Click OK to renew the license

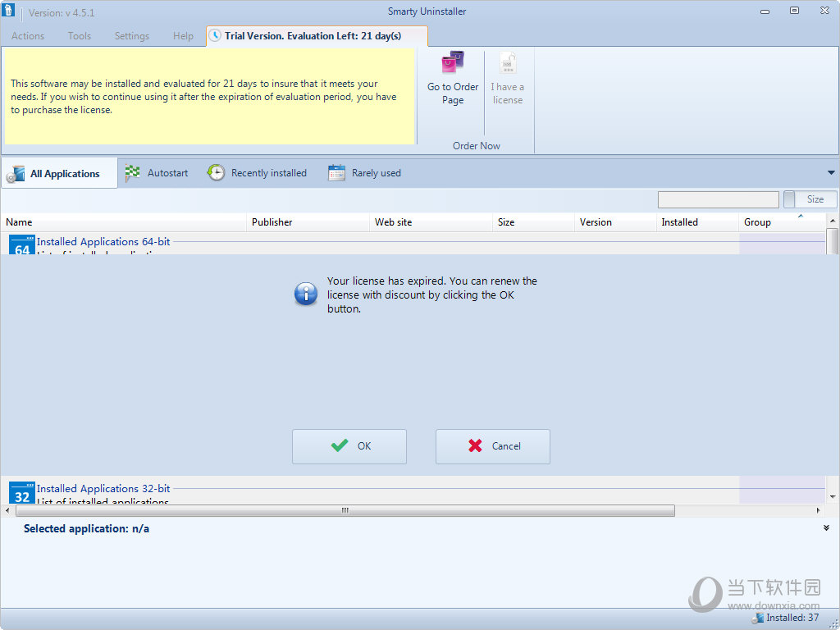[349, 446]
